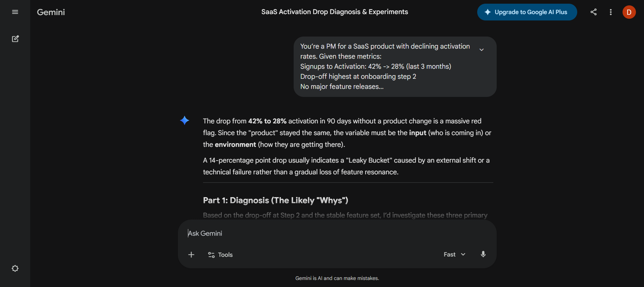Open the three-dot more options menu

[611, 12]
